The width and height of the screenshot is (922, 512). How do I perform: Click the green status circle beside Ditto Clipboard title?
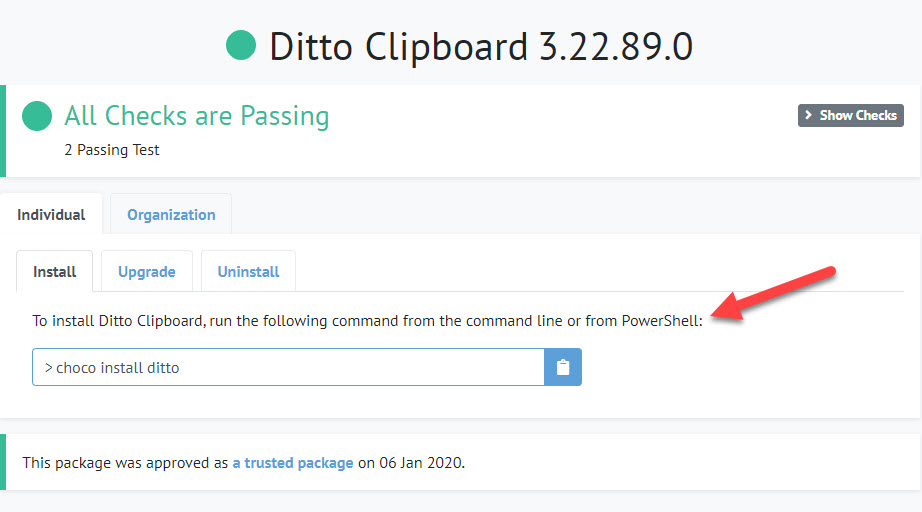(x=240, y=46)
